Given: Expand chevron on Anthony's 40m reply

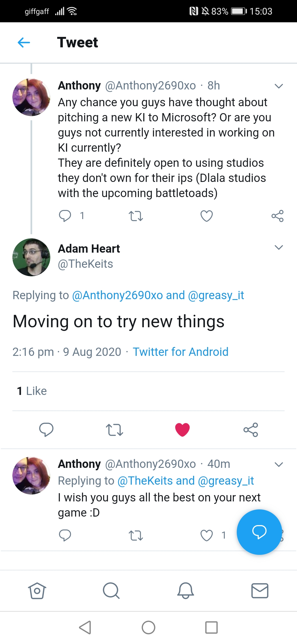Looking at the screenshot, I should click(x=279, y=465).
